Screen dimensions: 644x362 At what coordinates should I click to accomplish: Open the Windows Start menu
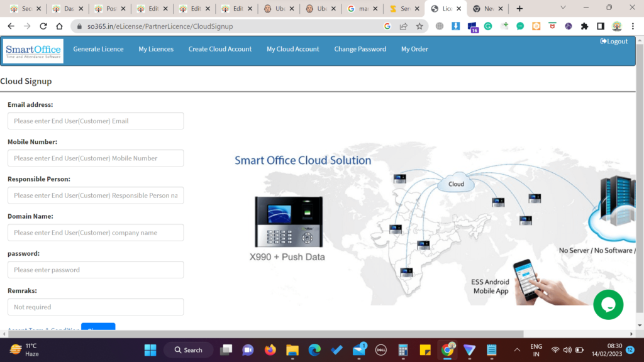pos(150,349)
